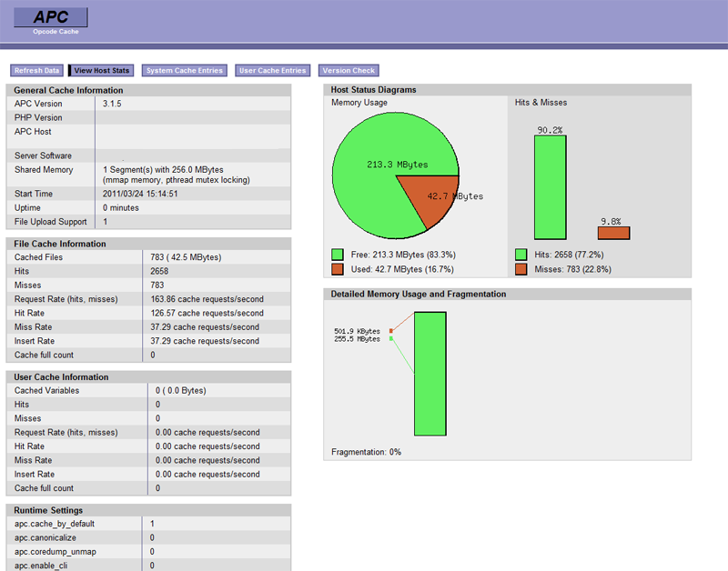Screen dimensions: 728x571
Task: Click Cache full count in User Cache Information
Action: pyautogui.click(x=44, y=488)
